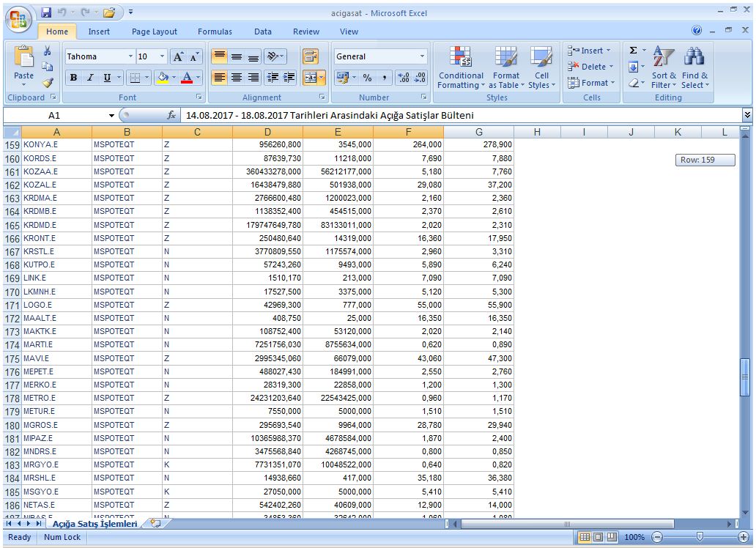Expand the Name Box dropdown arrow
Screen dimensions: 756x548
(x=111, y=115)
